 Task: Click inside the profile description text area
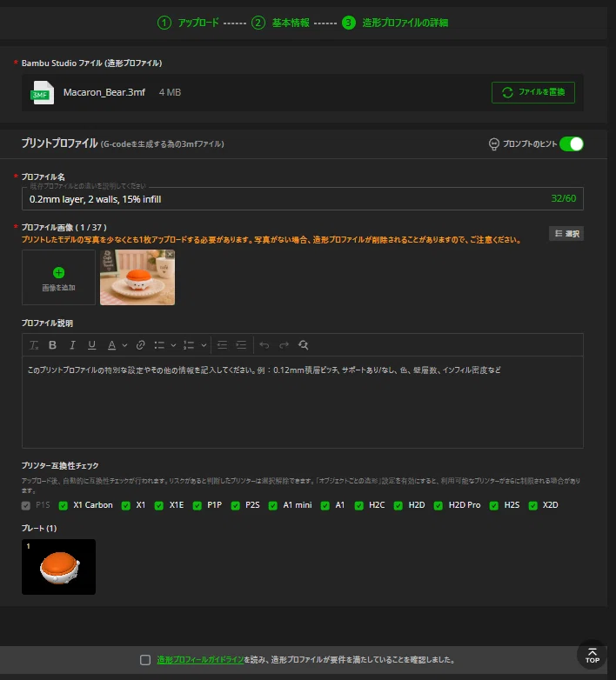[303, 402]
